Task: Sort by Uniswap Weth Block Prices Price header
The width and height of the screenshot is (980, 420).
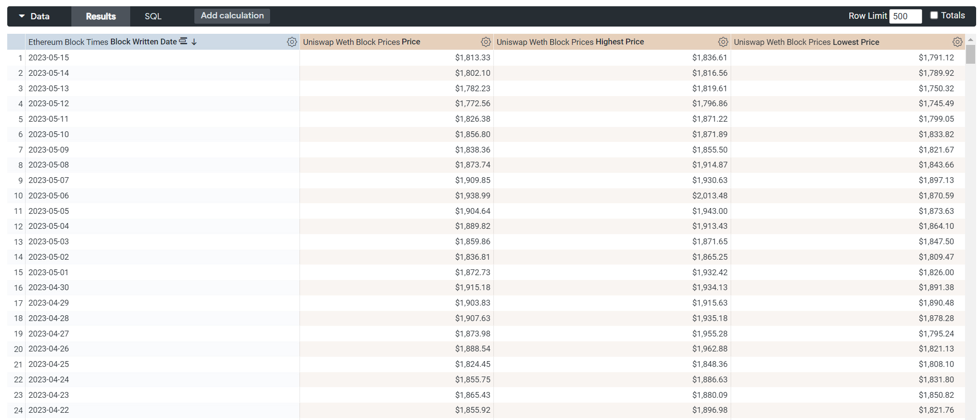Action: pos(362,42)
